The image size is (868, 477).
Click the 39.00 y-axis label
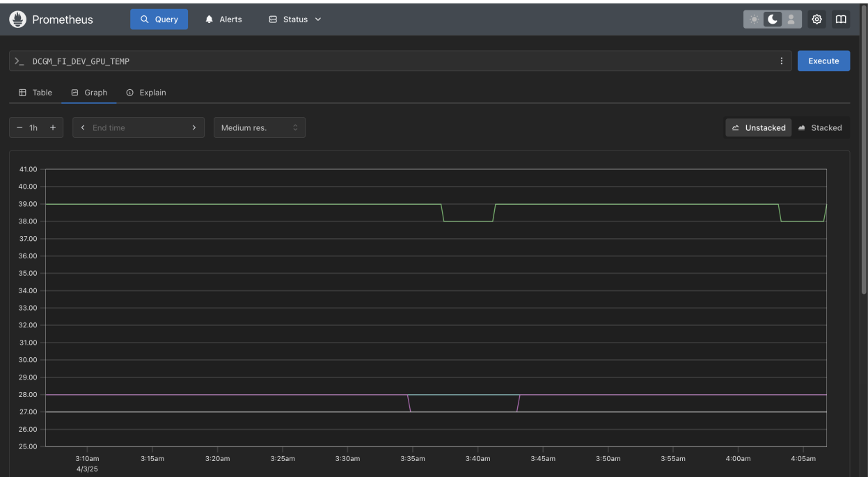pos(28,204)
